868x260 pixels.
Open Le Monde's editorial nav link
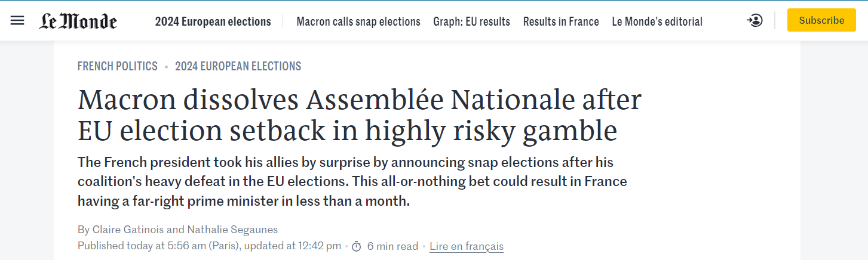tap(657, 21)
